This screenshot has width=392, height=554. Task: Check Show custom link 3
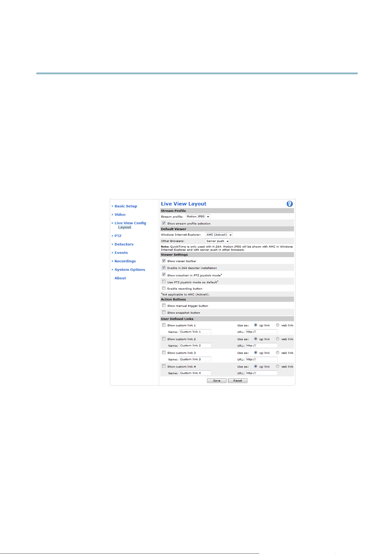[x=164, y=352]
